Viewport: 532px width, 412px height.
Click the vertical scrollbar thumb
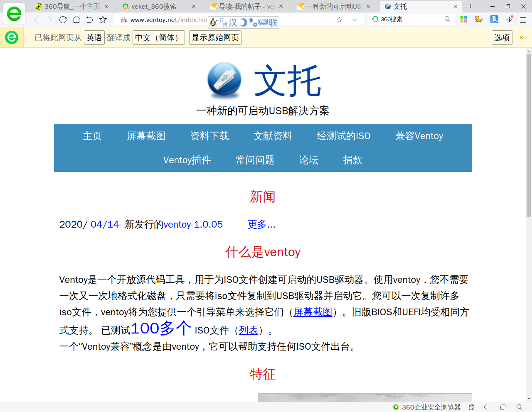pos(529,135)
